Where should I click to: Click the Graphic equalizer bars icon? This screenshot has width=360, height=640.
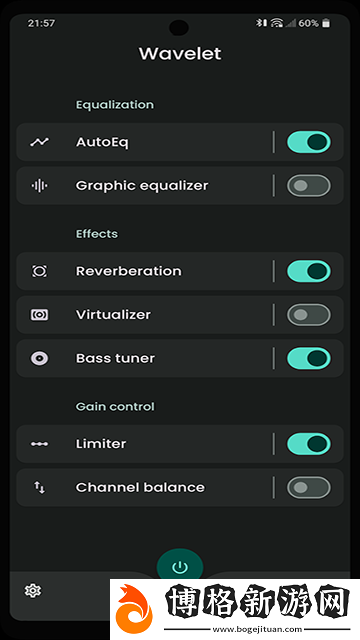coord(39,186)
